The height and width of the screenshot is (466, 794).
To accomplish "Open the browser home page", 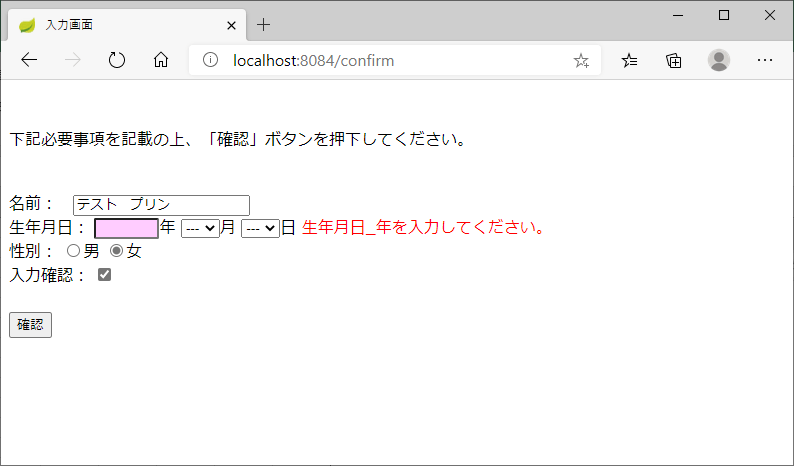I will (161, 60).
